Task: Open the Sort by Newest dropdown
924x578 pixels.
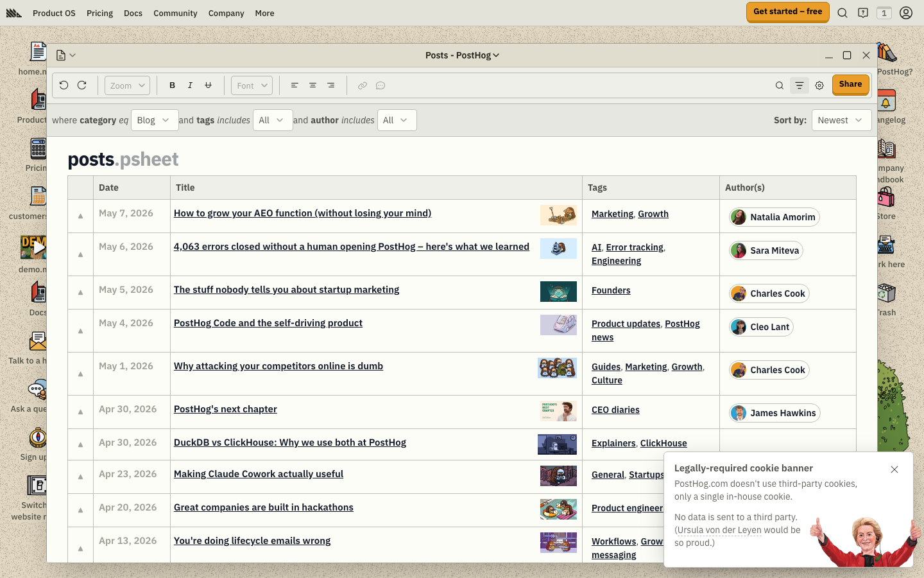Action: [842, 120]
